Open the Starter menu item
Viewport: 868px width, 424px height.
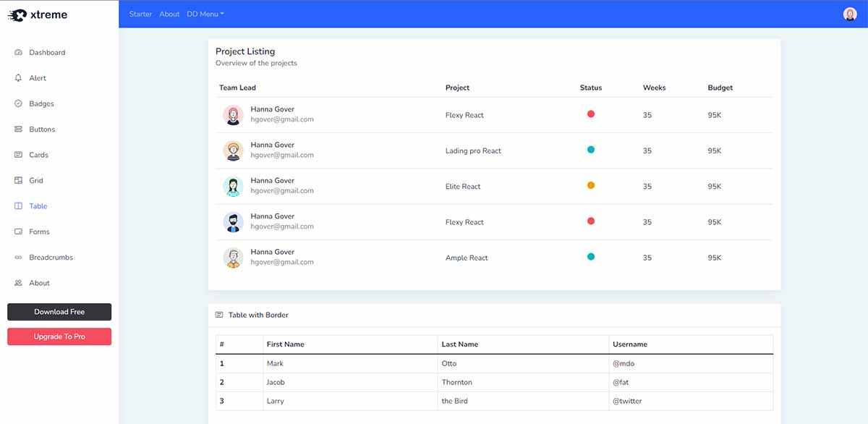(x=140, y=14)
